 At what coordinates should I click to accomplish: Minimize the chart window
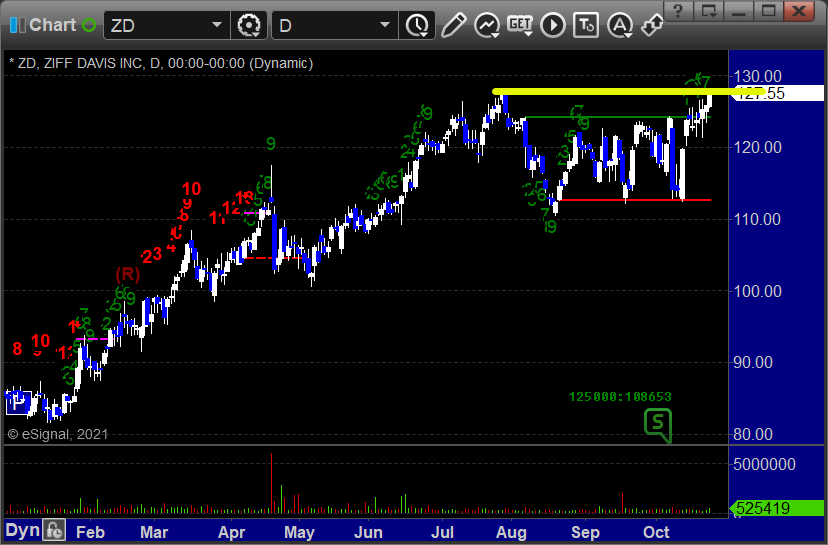[x=738, y=11]
